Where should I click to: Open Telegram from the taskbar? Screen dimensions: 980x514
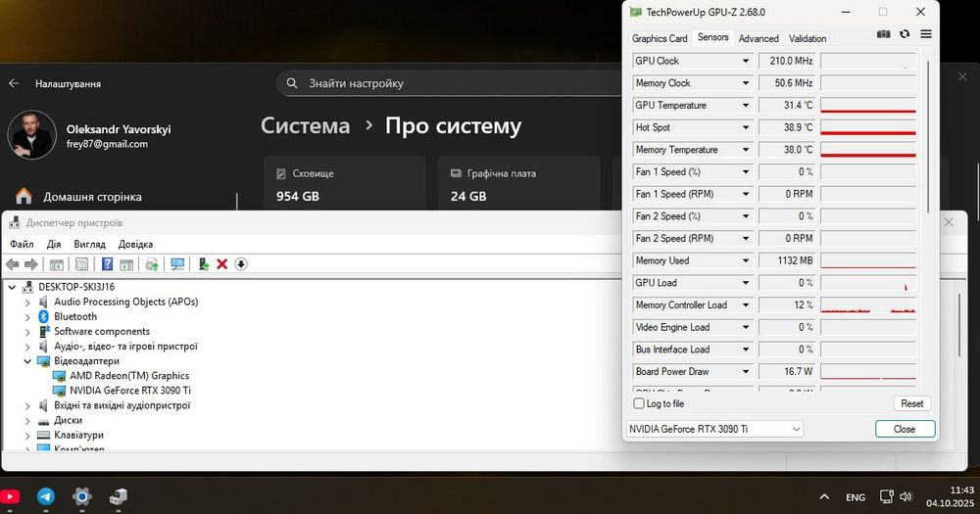click(46, 496)
